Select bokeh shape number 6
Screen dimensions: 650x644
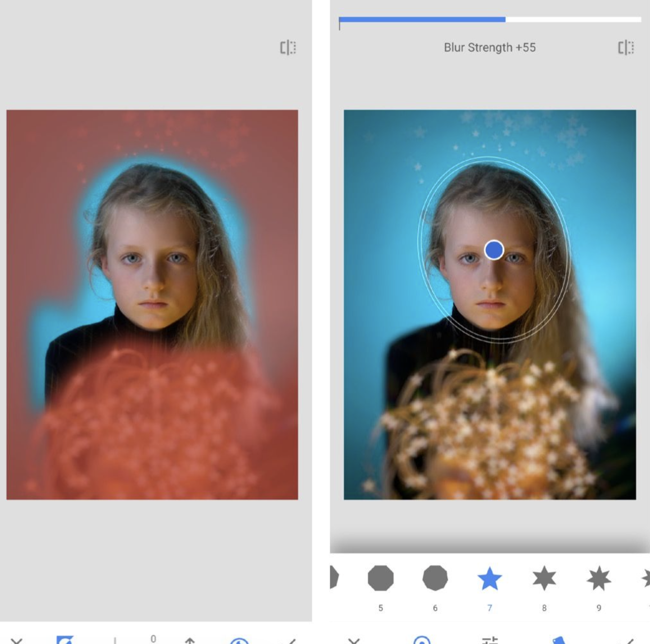click(435, 580)
